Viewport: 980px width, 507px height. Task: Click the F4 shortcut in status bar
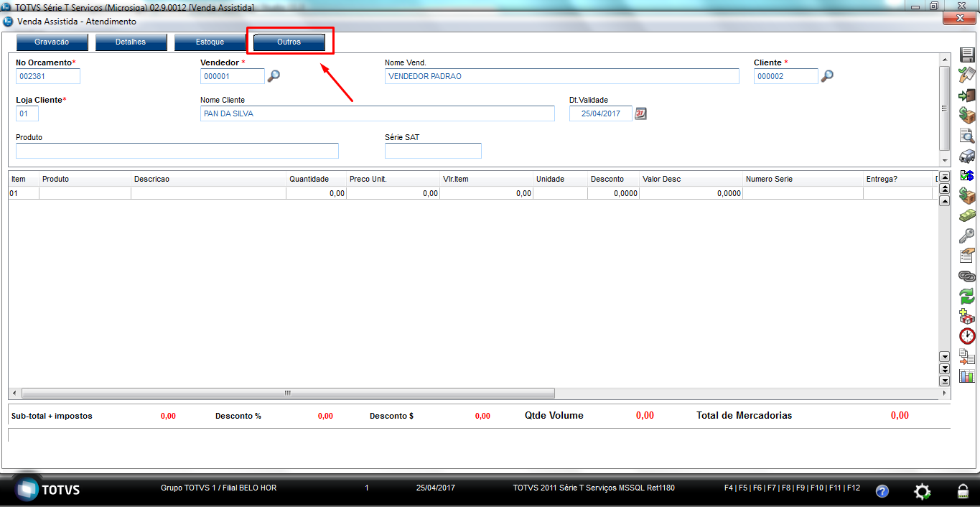tap(729, 488)
